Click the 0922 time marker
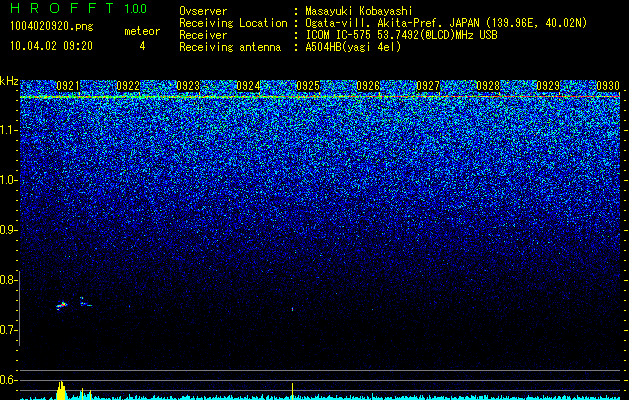The height and width of the screenshot is (400, 629). (x=128, y=86)
